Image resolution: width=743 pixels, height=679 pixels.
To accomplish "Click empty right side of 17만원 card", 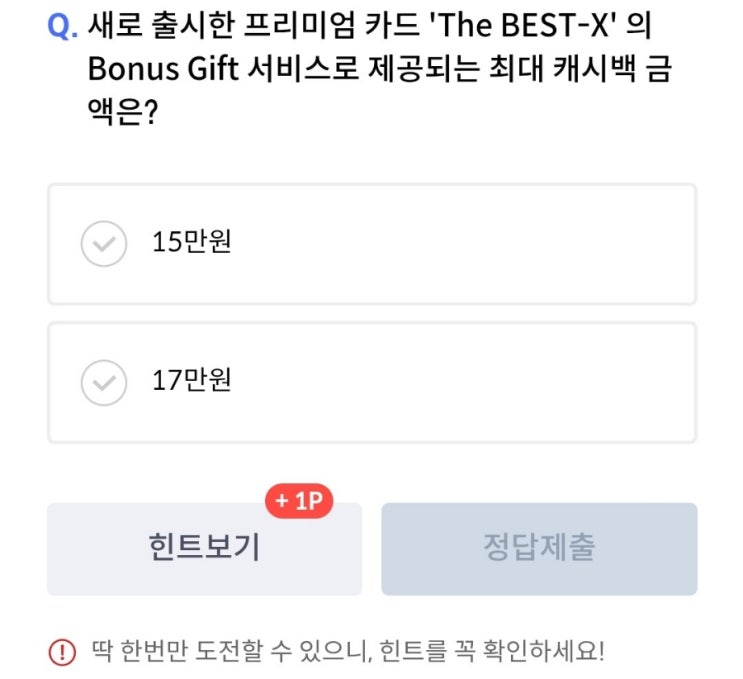I will (x=560, y=382).
